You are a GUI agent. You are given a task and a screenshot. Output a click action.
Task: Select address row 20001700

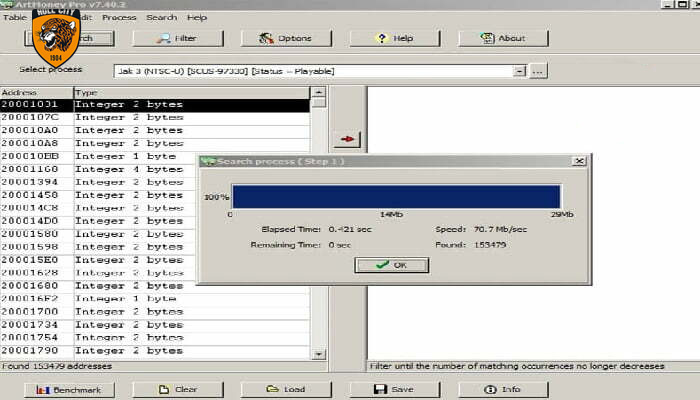point(154,312)
